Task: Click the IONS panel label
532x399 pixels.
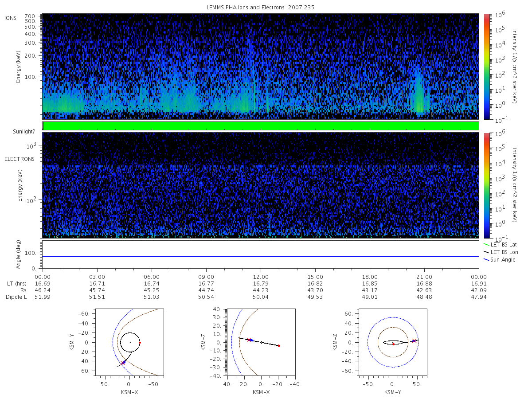Action: pyautogui.click(x=11, y=18)
